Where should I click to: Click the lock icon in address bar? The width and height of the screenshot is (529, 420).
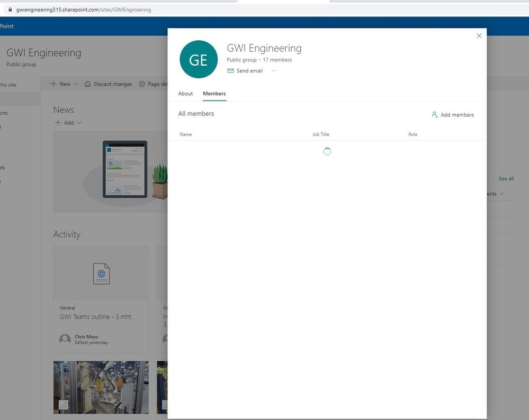pyautogui.click(x=10, y=10)
